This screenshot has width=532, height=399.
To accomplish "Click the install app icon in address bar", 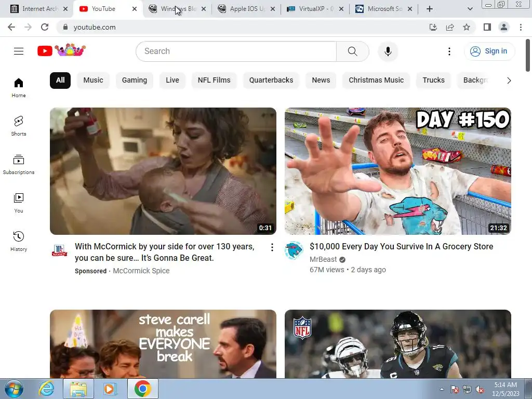I will coord(433,27).
